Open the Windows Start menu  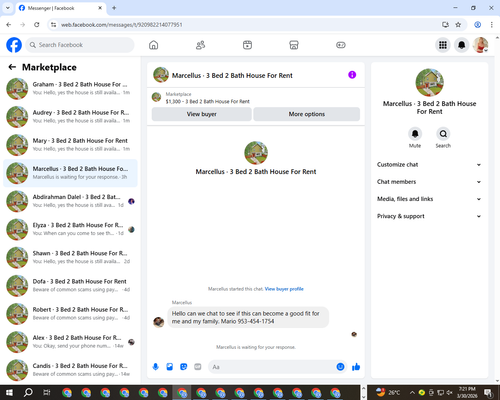[9, 392]
